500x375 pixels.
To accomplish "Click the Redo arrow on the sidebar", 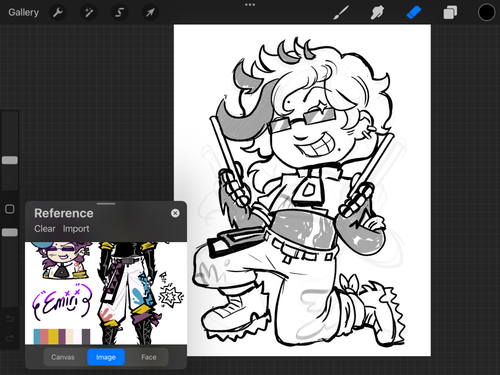I will point(10,338).
